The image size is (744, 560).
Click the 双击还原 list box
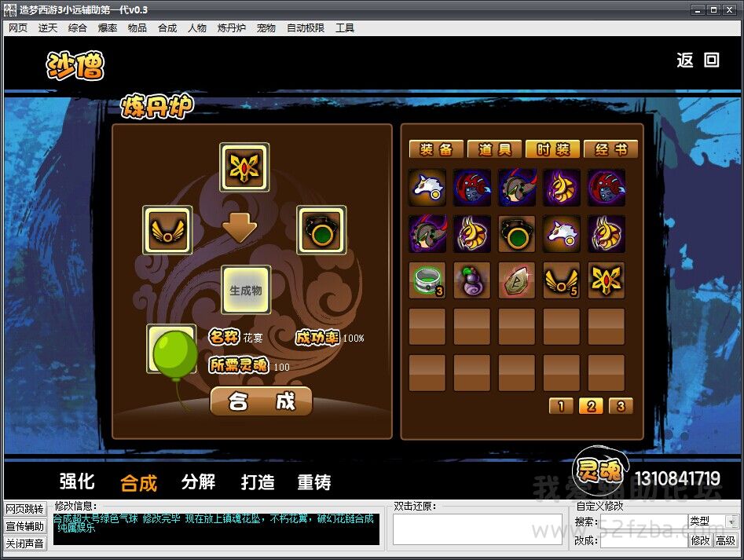[478, 529]
